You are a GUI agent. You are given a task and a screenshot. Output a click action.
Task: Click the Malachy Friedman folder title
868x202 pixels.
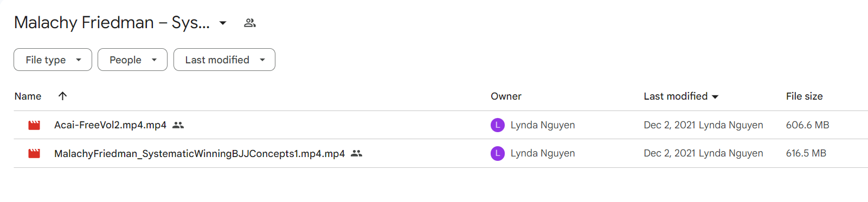pyautogui.click(x=112, y=23)
